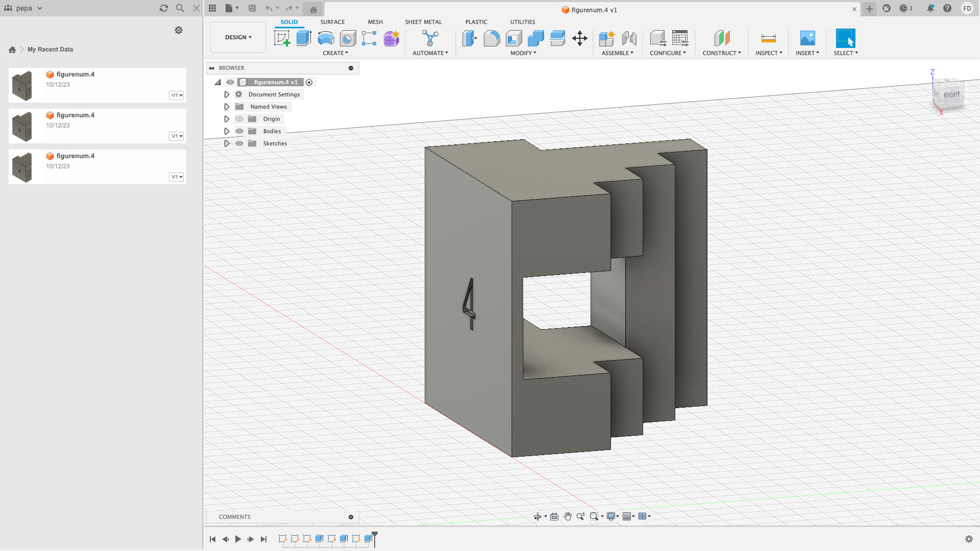
Task: Select the Combine tool
Action: pyautogui.click(x=535, y=38)
